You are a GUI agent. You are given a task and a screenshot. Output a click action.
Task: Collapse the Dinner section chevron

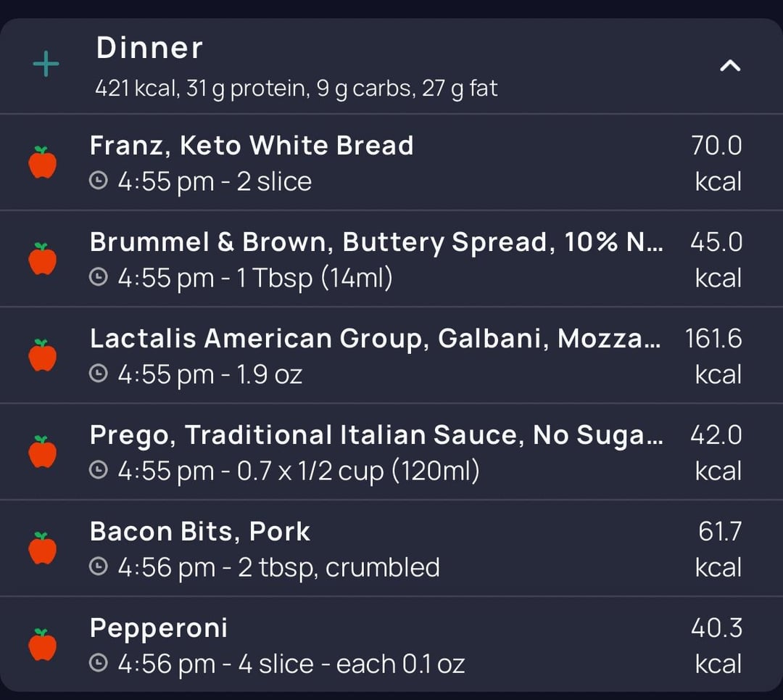click(729, 66)
